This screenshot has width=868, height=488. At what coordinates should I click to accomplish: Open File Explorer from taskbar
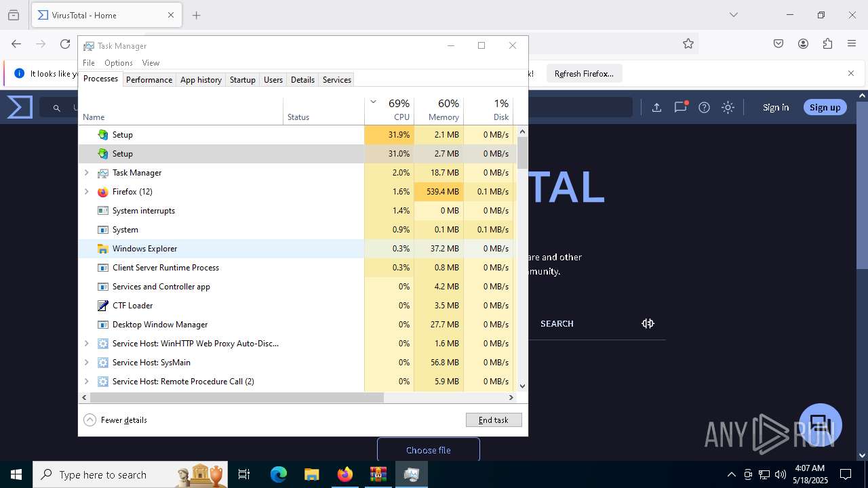(312, 474)
